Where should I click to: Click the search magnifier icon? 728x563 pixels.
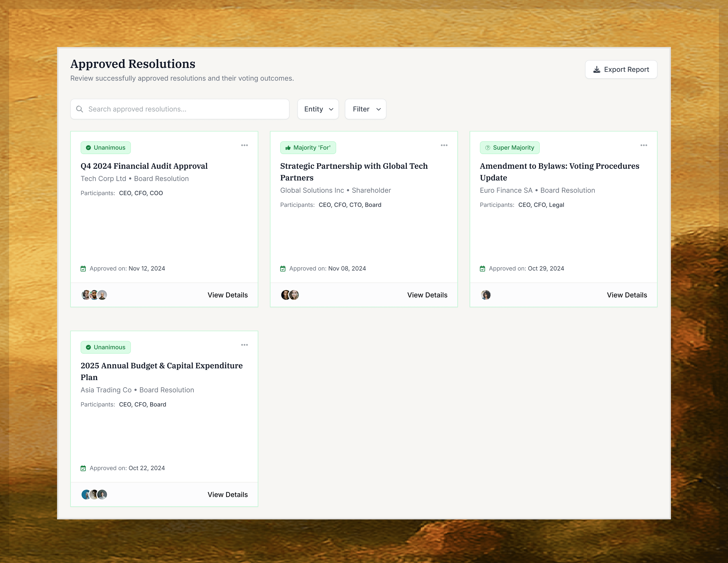coord(80,109)
